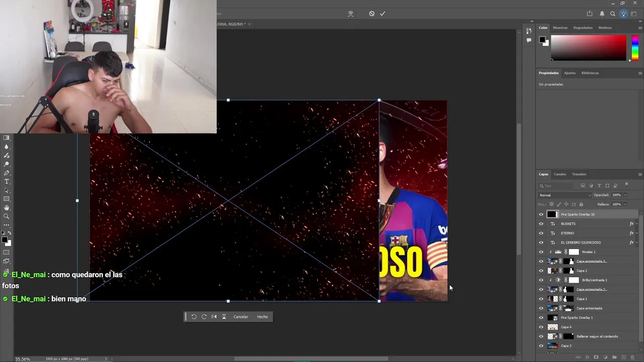Change the screen mode
644x362 pixels.
click(x=7, y=261)
